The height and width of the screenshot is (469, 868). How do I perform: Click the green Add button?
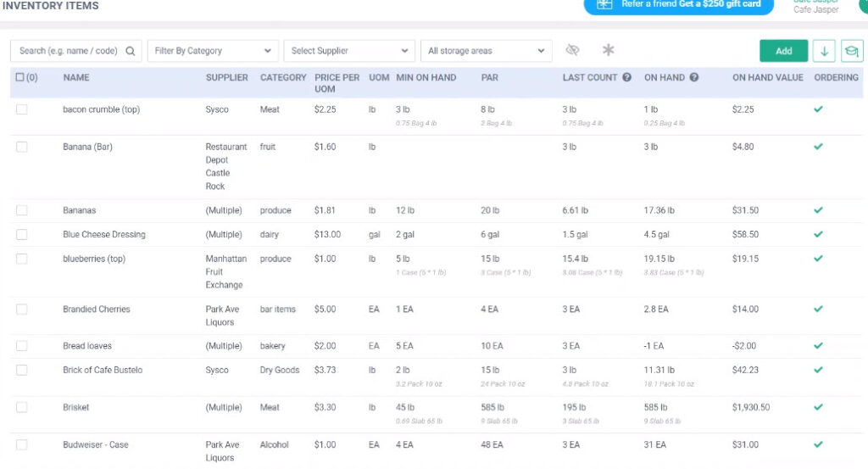tap(783, 51)
